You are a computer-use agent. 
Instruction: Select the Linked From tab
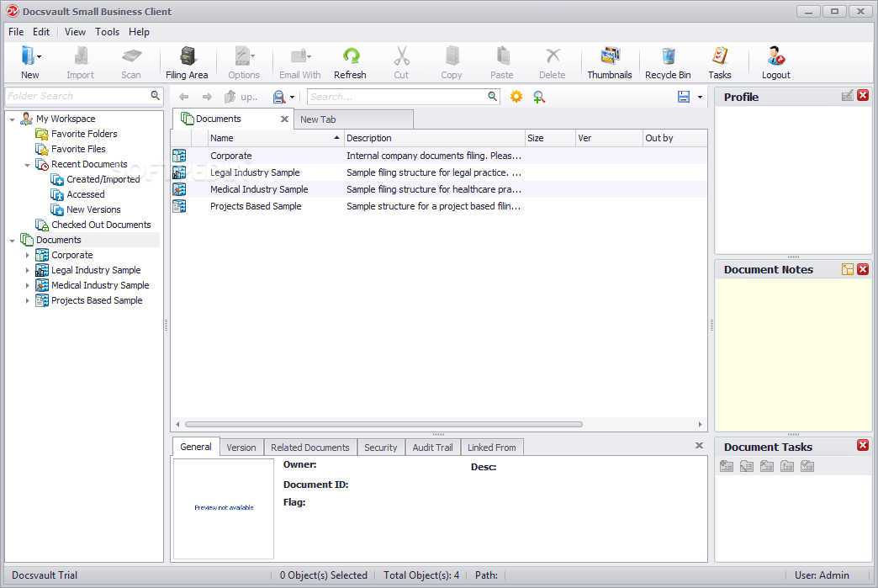[x=492, y=448]
